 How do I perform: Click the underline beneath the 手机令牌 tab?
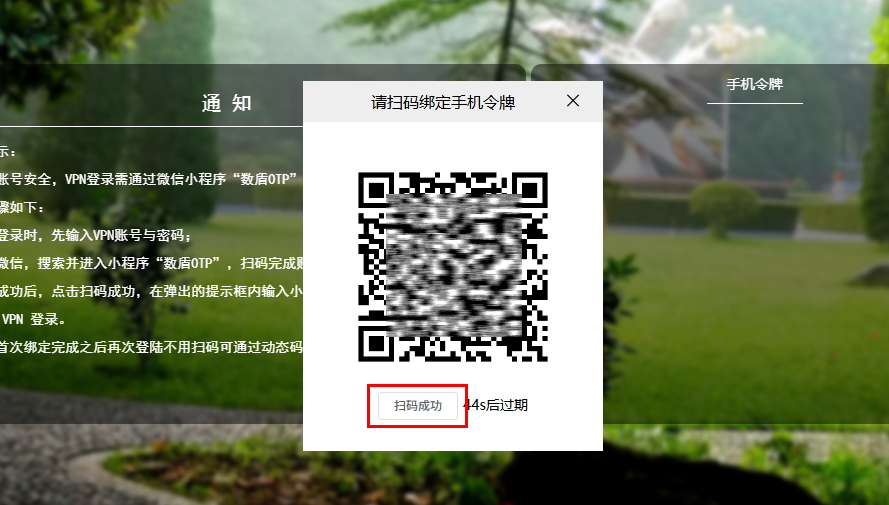(754, 103)
